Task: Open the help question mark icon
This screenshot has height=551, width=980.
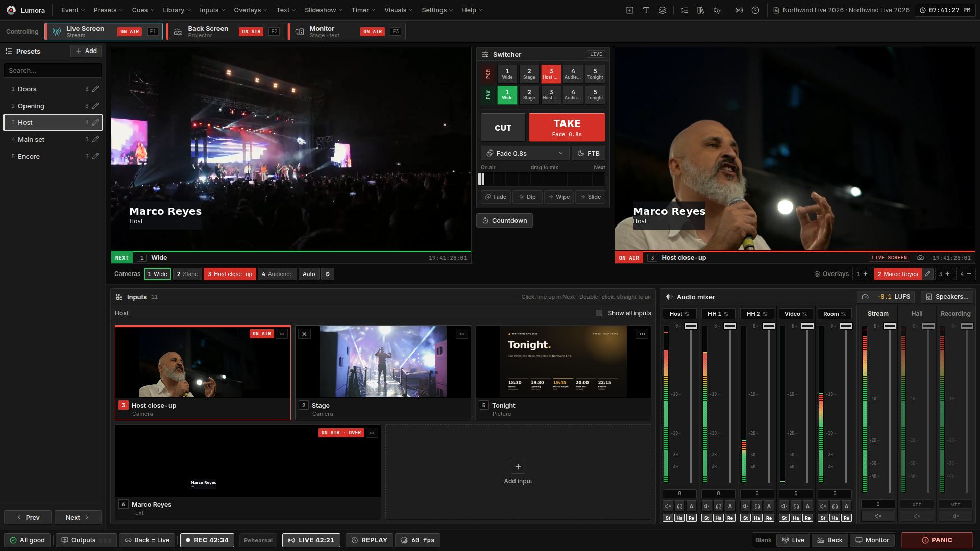Action: point(755,10)
